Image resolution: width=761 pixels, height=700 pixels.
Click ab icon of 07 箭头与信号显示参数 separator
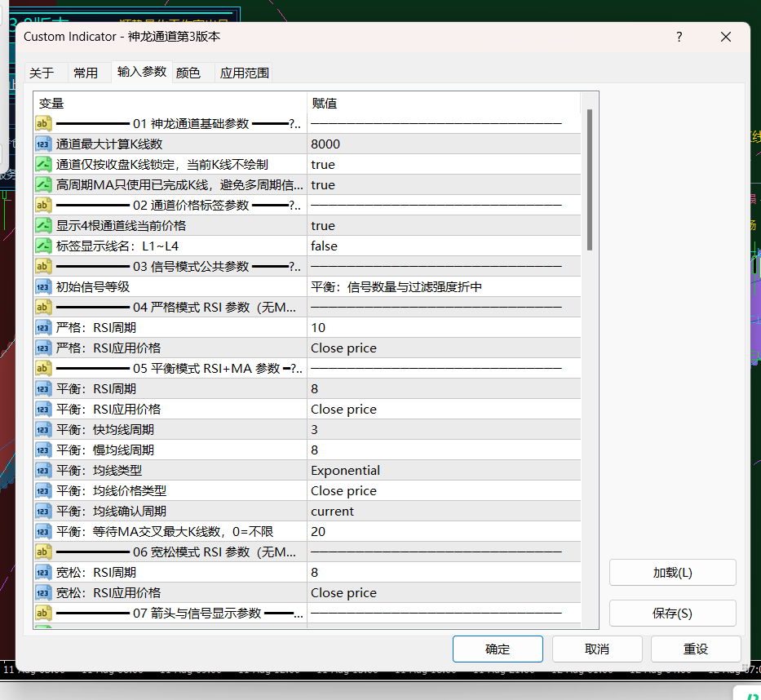(43, 613)
